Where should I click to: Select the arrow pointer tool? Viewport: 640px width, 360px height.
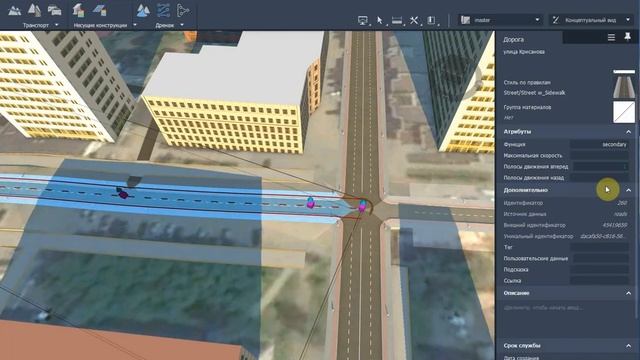pyautogui.click(x=380, y=20)
